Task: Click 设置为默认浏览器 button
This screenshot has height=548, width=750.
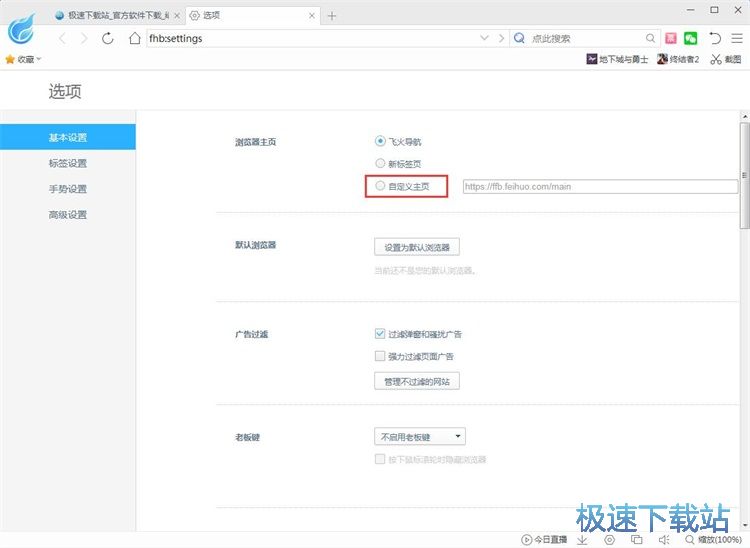Action: pyautogui.click(x=417, y=247)
